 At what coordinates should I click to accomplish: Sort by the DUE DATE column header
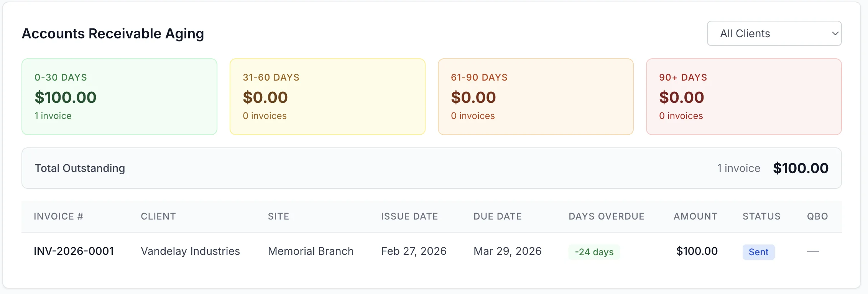click(498, 216)
